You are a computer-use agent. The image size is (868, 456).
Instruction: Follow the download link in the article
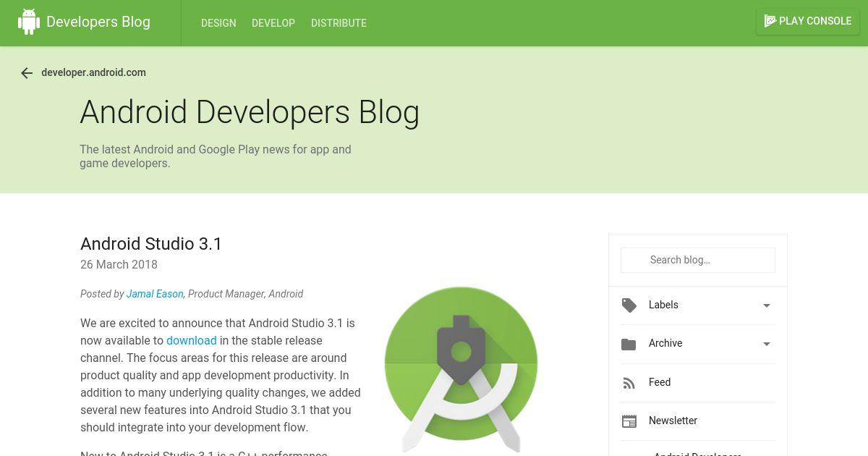(x=192, y=340)
